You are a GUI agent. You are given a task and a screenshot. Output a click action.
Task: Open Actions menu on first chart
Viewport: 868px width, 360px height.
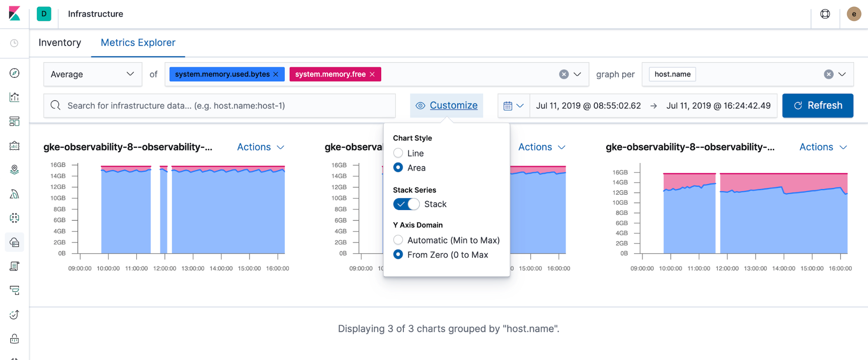(261, 147)
